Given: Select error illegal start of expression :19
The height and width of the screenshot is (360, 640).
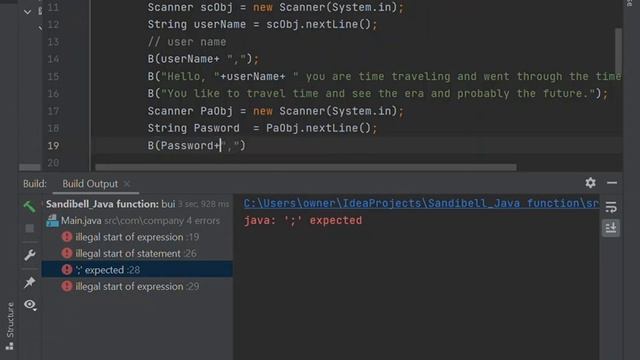Looking at the screenshot, I should pyautogui.click(x=137, y=237).
